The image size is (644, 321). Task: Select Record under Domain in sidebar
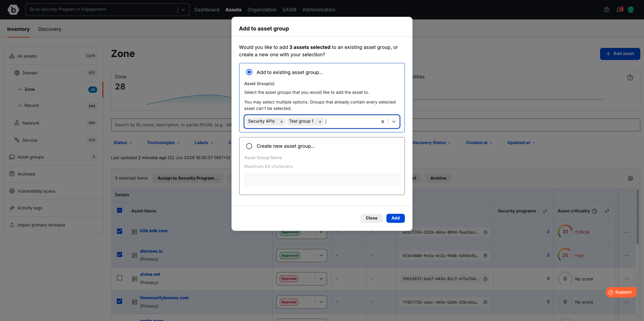tap(54, 106)
